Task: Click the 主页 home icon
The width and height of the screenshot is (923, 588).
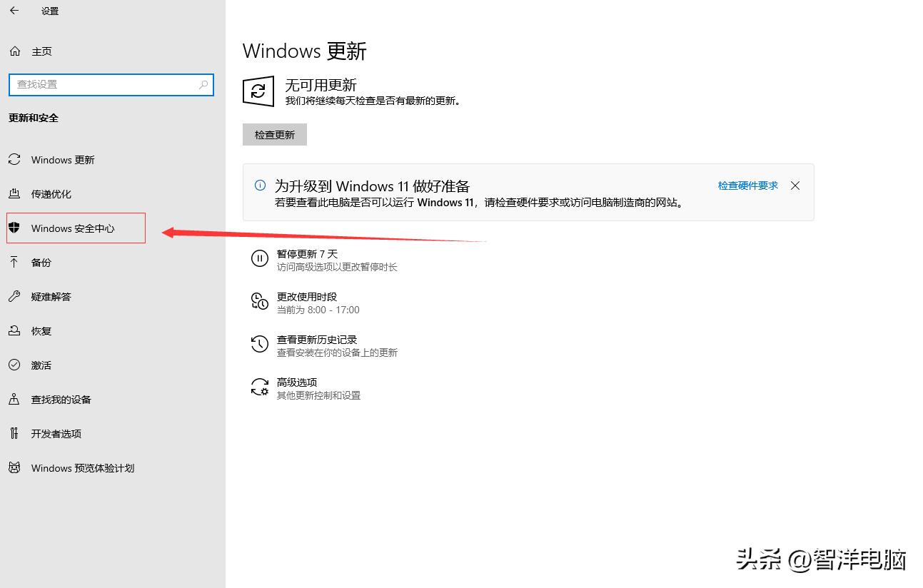Action: [14, 51]
